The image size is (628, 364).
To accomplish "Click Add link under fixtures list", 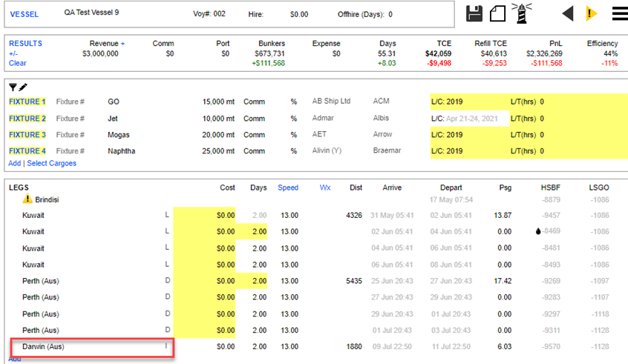I will pyautogui.click(x=14, y=163).
